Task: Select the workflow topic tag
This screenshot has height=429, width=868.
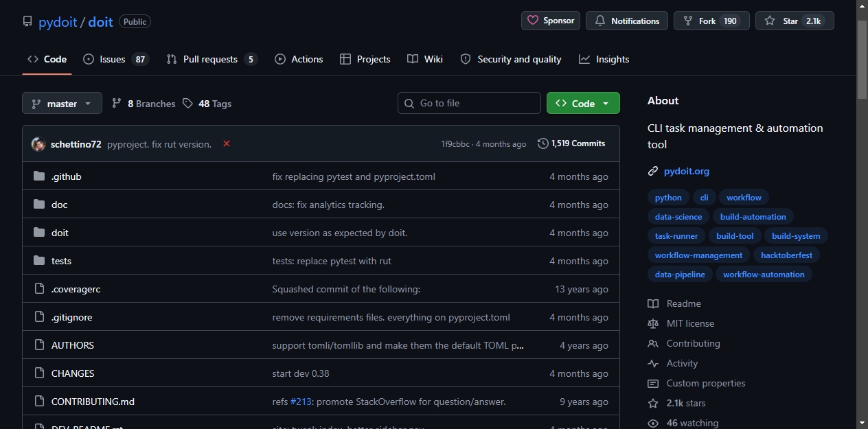Action: 744,197
